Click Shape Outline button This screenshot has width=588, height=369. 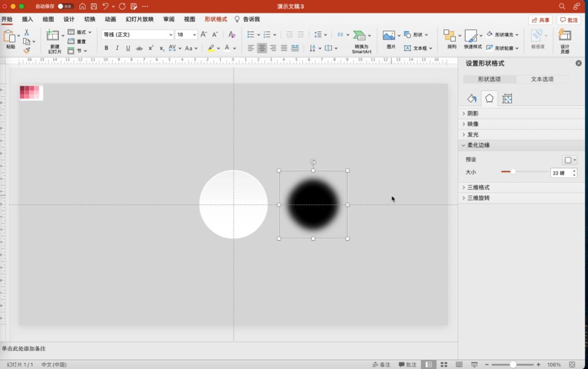502,48
